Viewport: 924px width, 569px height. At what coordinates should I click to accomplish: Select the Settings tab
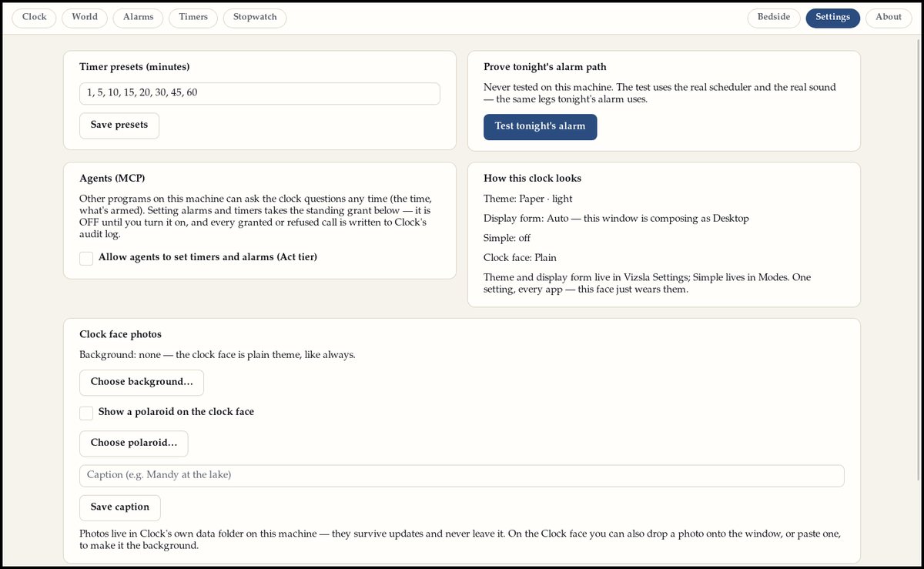[833, 17]
